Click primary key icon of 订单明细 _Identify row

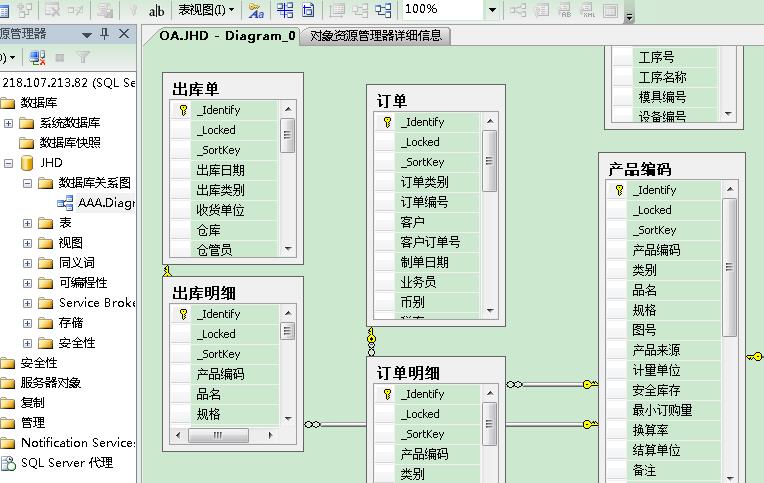(387, 394)
